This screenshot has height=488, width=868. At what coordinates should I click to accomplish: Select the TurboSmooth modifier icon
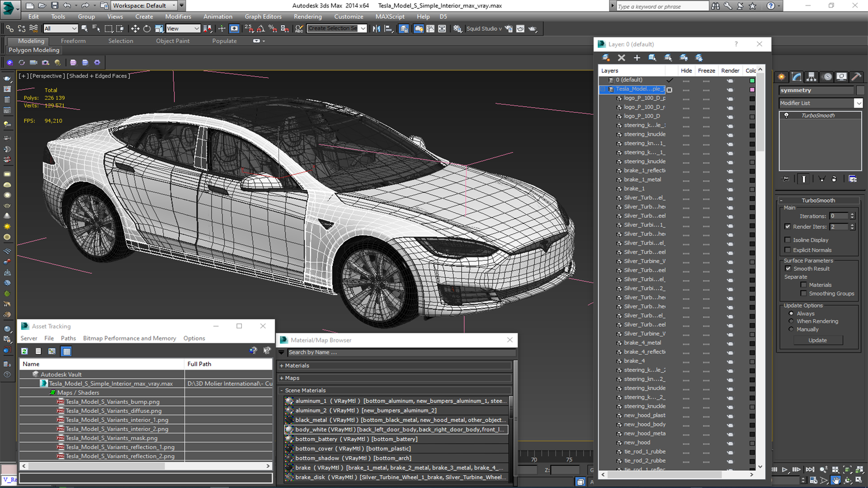(787, 116)
